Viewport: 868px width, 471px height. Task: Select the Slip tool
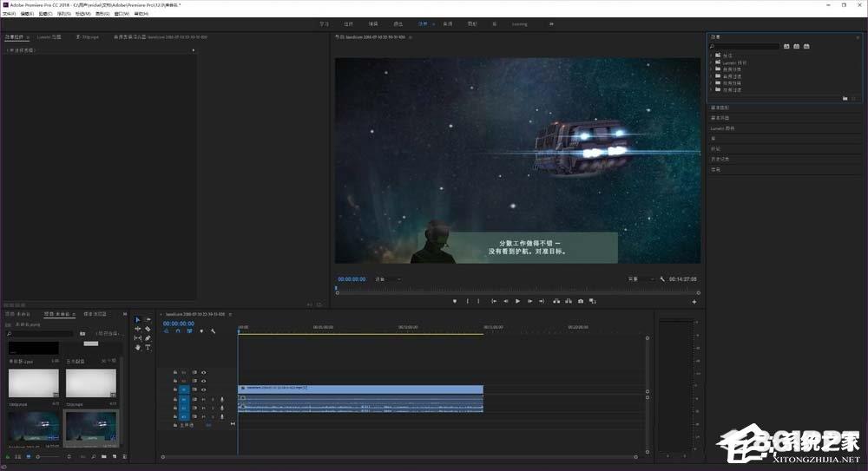[138, 338]
